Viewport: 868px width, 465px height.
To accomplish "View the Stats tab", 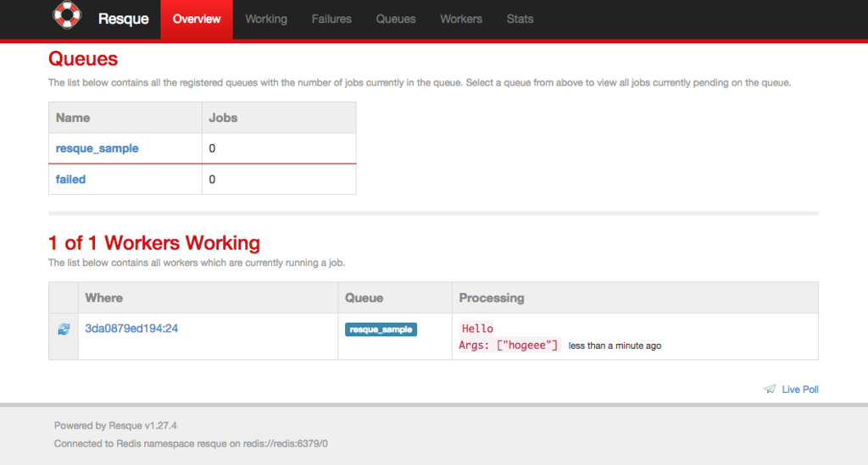I will point(520,19).
